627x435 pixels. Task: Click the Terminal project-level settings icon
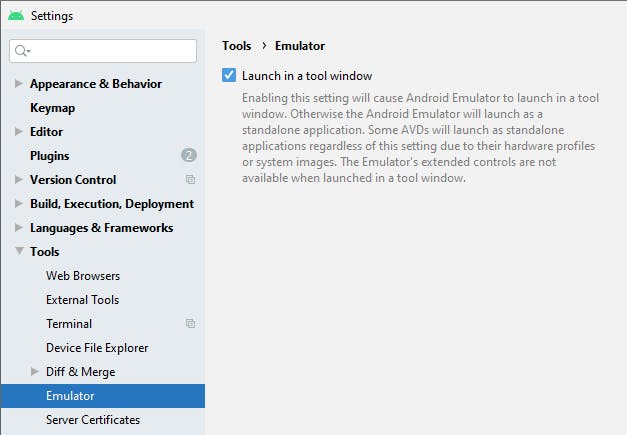[x=190, y=324]
